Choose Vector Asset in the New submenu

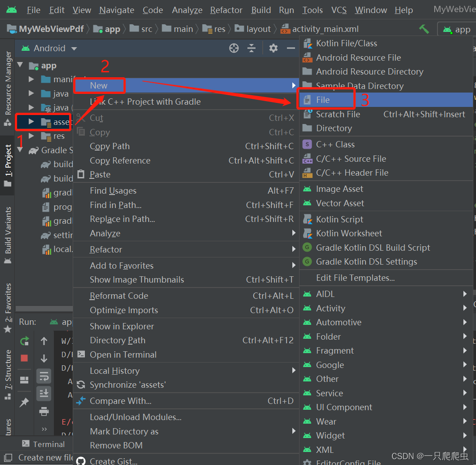pos(386,203)
